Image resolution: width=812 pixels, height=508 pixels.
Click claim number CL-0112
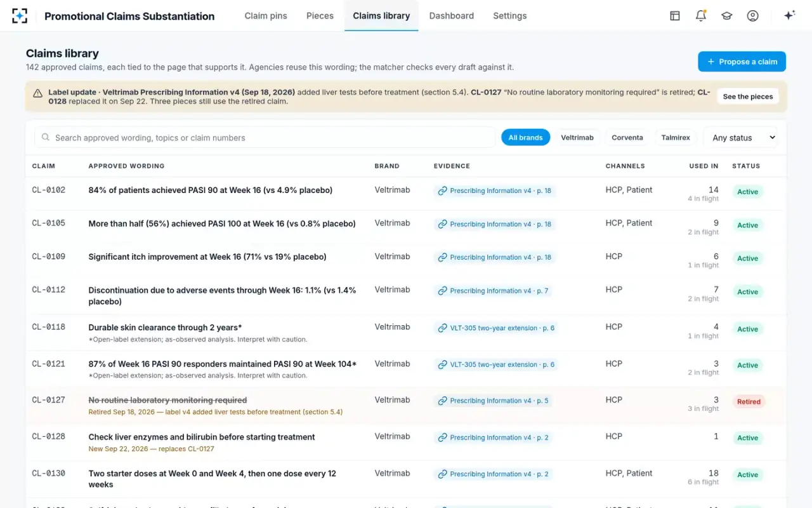click(49, 290)
